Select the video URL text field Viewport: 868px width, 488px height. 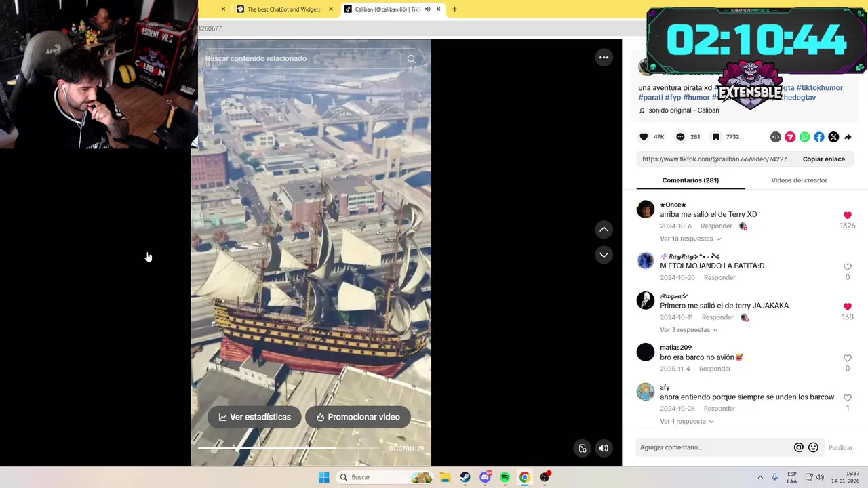coord(716,159)
